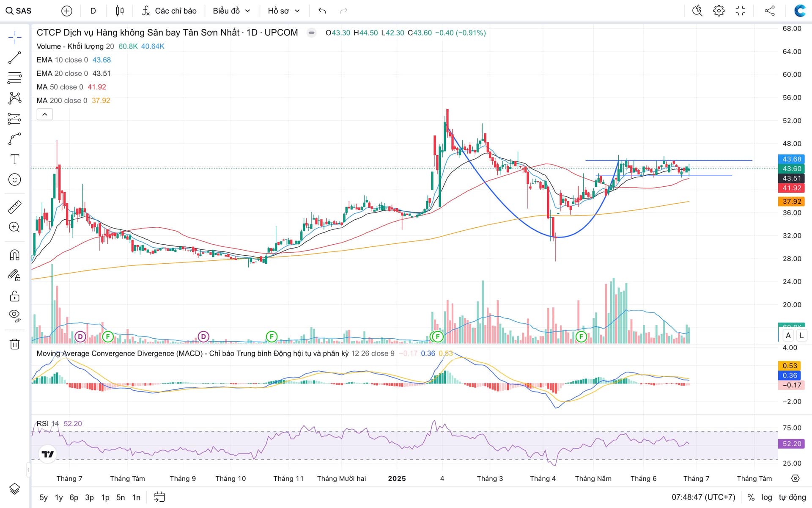The height and width of the screenshot is (508, 812).
Task: Expand the Biểu đồ dropdown
Action: (231, 11)
